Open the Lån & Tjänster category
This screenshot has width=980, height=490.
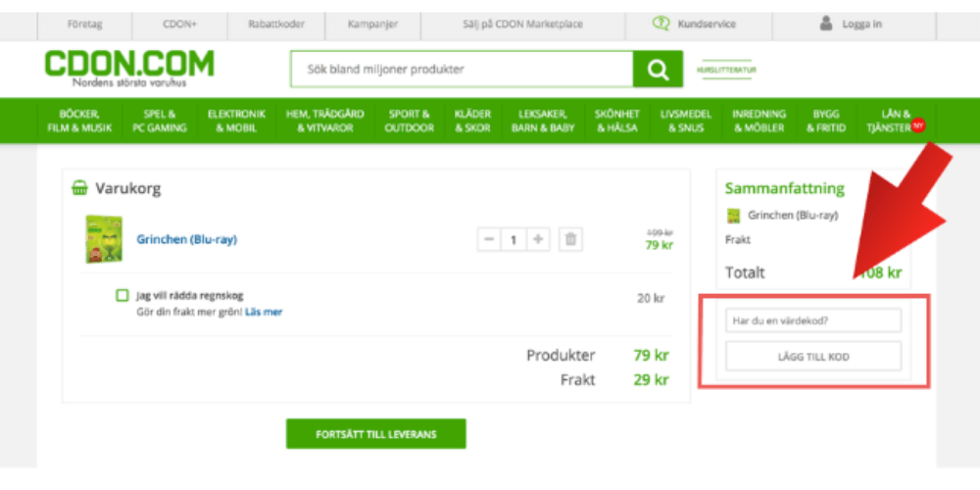tap(889, 122)
